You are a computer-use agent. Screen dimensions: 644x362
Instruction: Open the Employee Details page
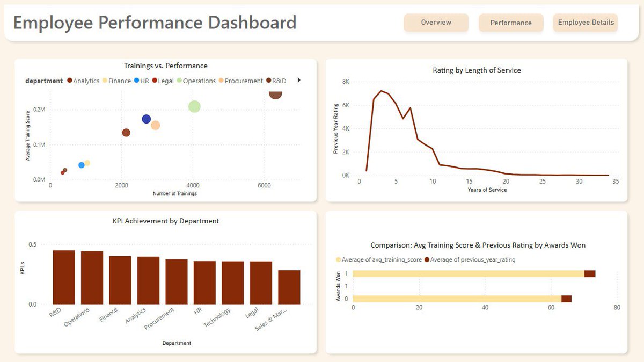click(585, 23)
